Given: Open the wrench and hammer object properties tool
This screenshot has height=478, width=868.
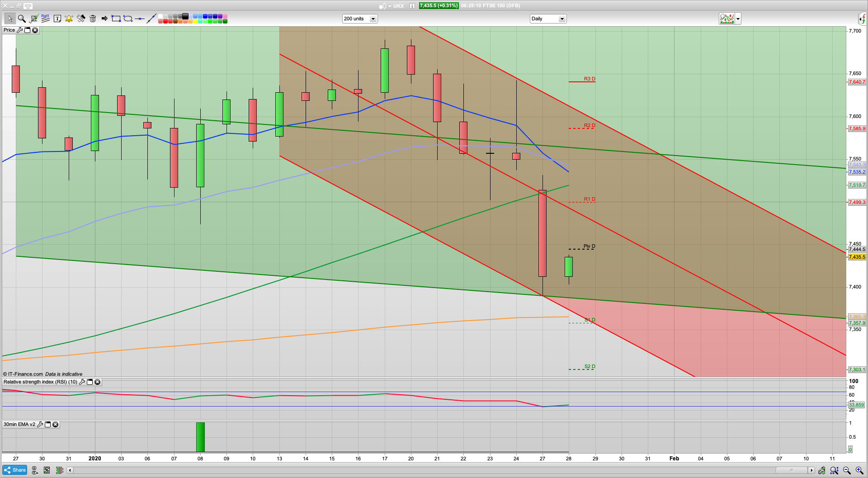Looking at the screenshot, I should (81, 19).
